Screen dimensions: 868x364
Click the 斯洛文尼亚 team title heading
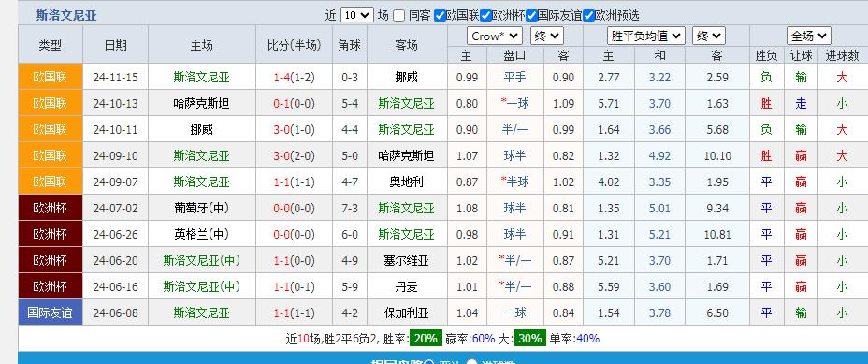(x=66, y=16)
